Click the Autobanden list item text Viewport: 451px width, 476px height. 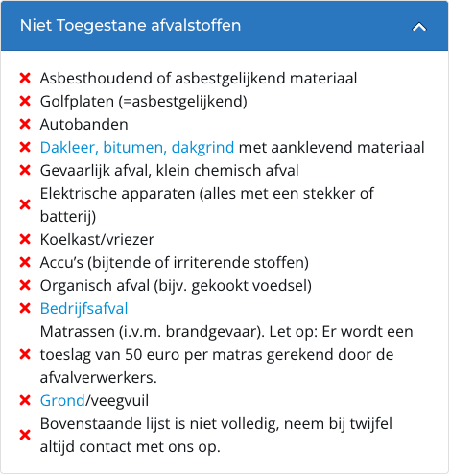pyautogui.click(x=83, y=125)
